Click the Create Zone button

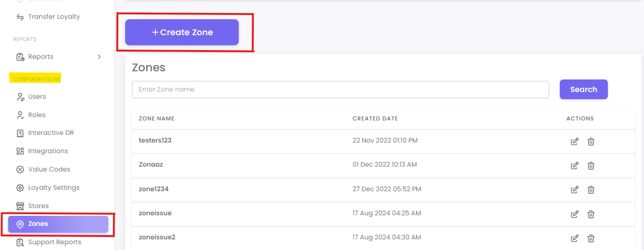coord(182,32)
